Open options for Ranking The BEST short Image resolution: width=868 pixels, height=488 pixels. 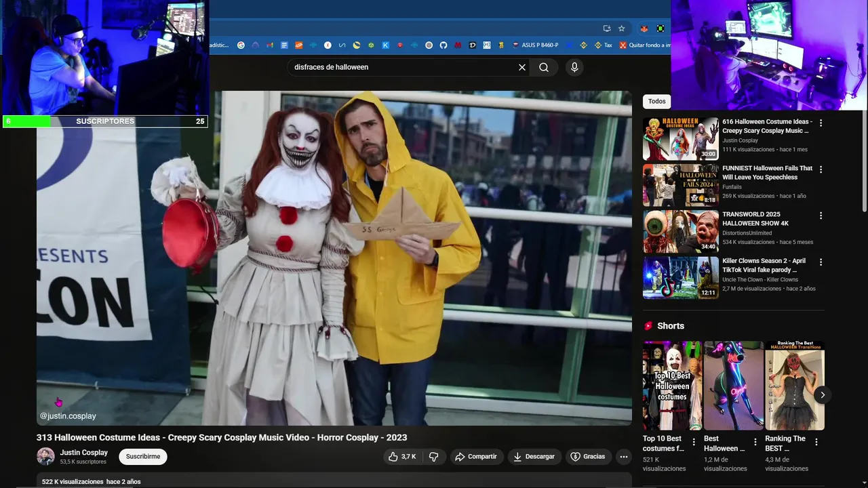coord(816,442)
